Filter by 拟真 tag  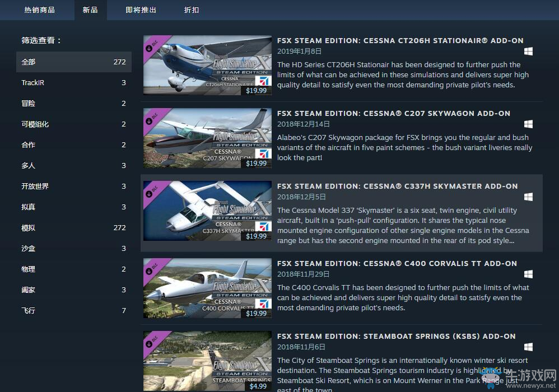pyautogui.click(x=74, y=207)
